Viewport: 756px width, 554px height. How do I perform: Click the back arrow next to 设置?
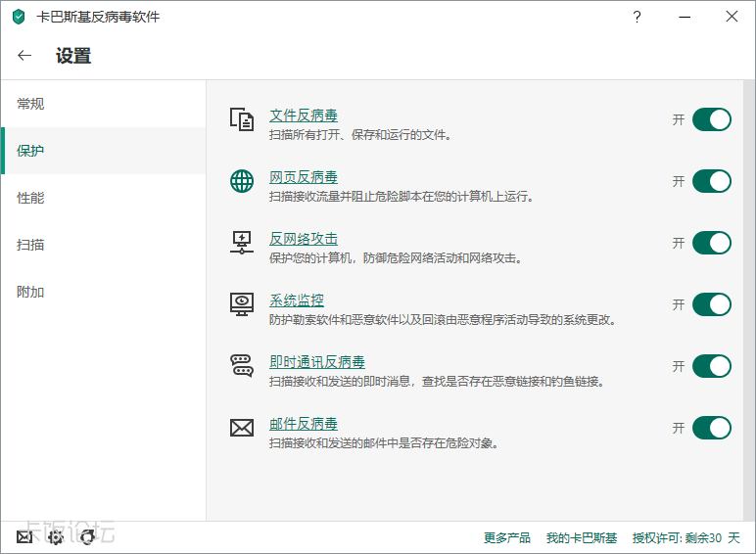[x=25, y=56]
